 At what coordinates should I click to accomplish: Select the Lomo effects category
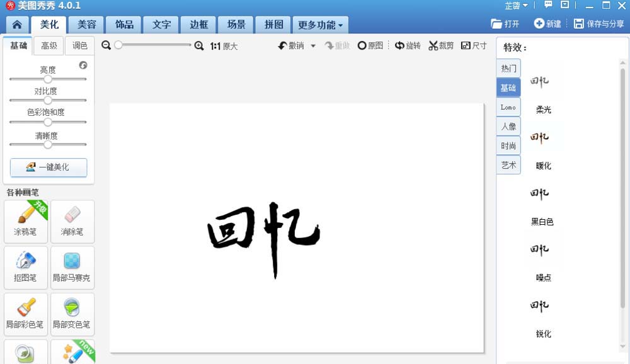pyautogui.click(x=508, y=107)
